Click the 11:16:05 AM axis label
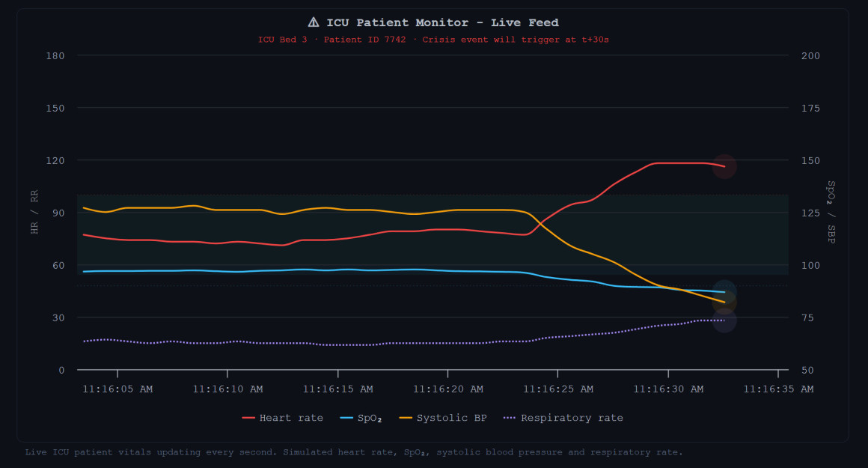Viewport: 868px width, 468px height. click(x=117, y=389)
